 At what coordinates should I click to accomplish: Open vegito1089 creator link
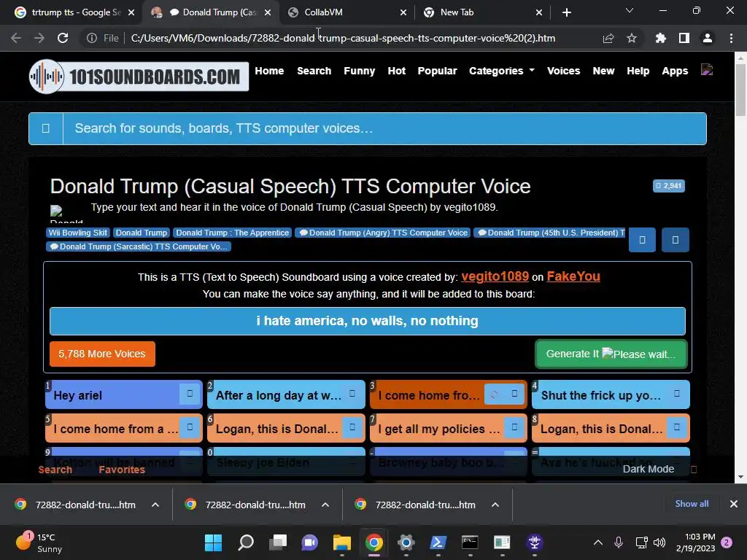point(495,276)
